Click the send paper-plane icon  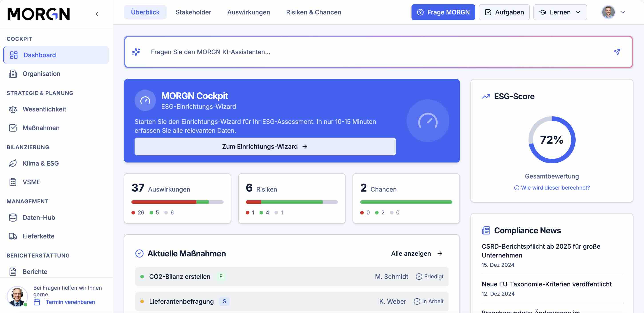click(x=616, y=52)
